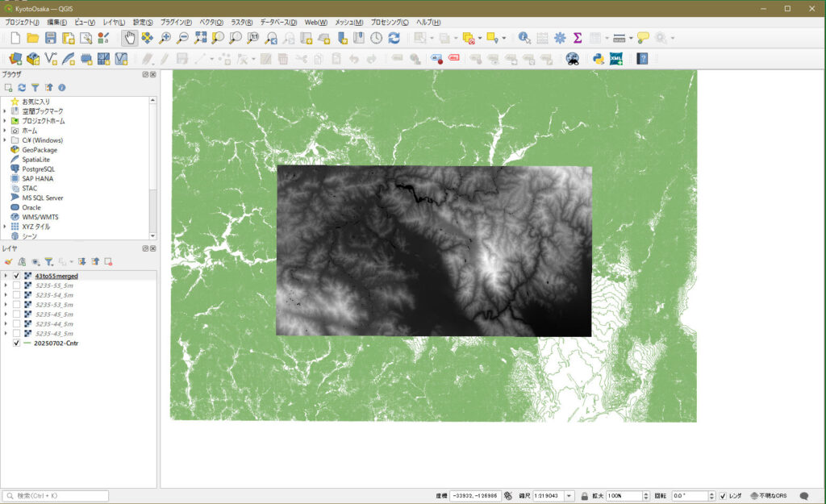Uncheck the 20250702-Cntr layer visibility
Image resolution: width=826 pixels, height=504 pixels.
coord(17,343)
